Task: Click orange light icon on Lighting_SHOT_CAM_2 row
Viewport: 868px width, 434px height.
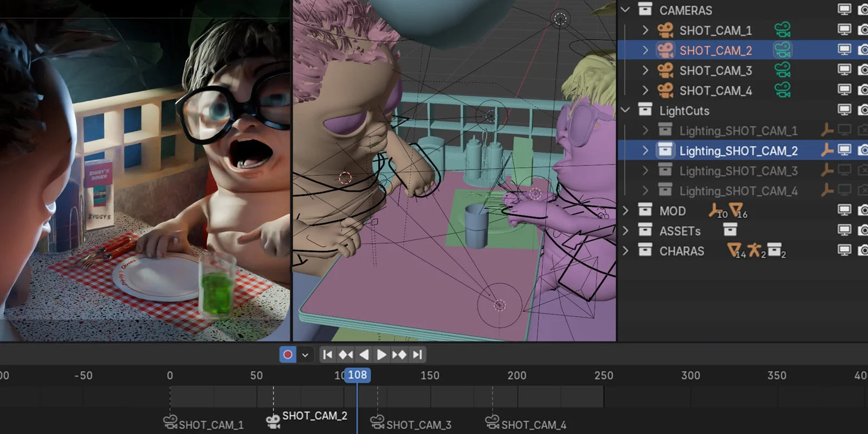Action: [827, 150]
